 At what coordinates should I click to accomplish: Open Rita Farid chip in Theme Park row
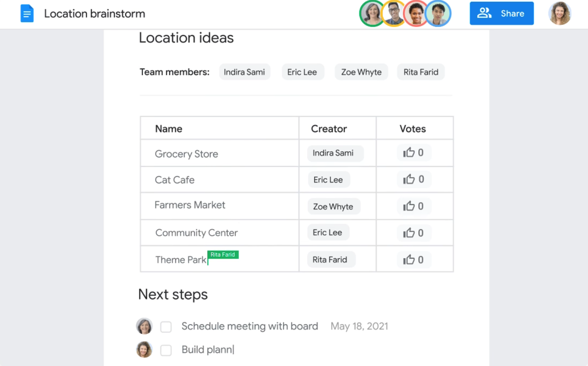tap(330, 260)
